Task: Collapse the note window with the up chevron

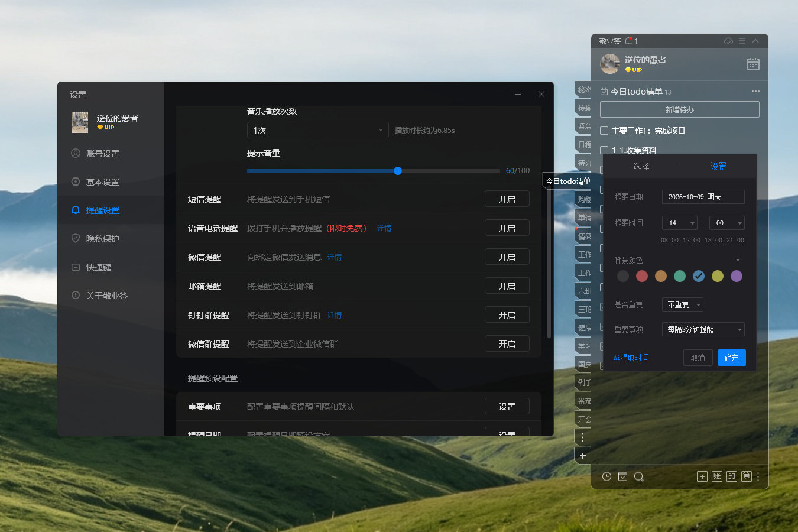Action: 755,41
